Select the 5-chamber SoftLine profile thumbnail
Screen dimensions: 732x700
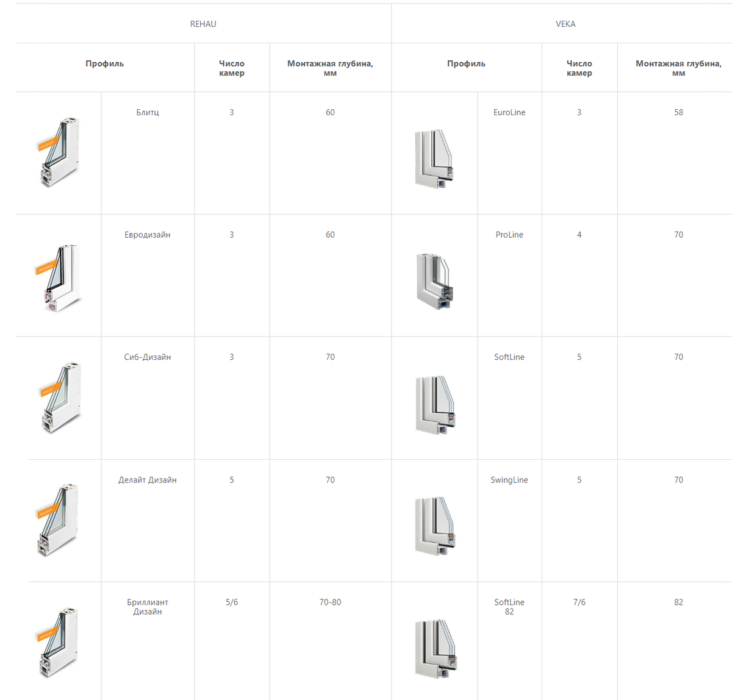[x=436, y=405]
